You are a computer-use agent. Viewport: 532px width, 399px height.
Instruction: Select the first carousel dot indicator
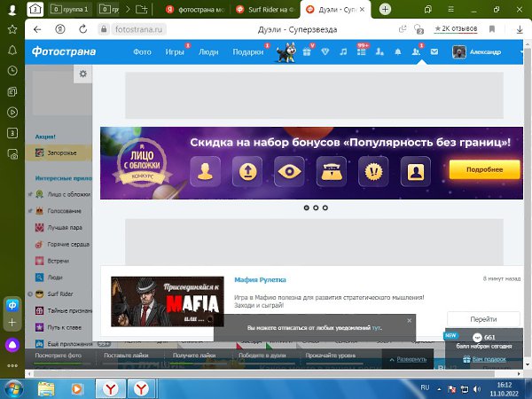point(306,207)
